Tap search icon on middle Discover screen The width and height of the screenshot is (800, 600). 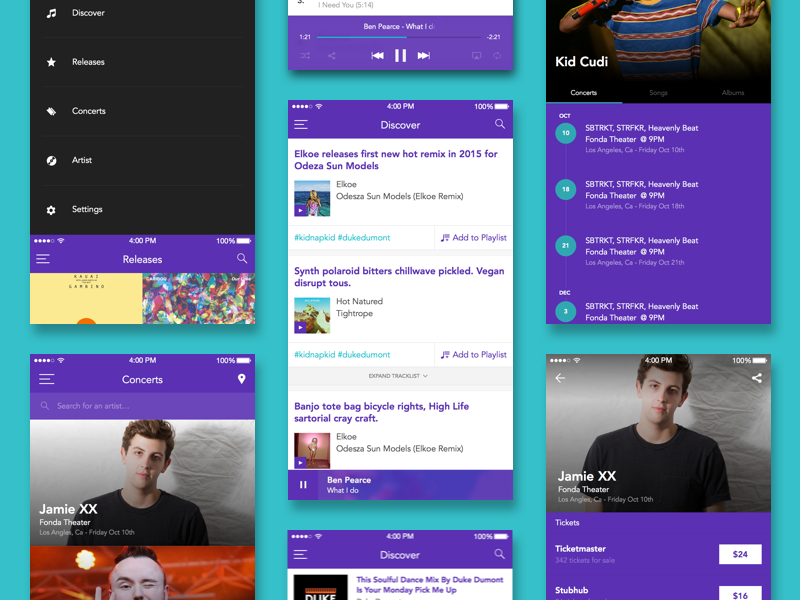coord(500,124)
